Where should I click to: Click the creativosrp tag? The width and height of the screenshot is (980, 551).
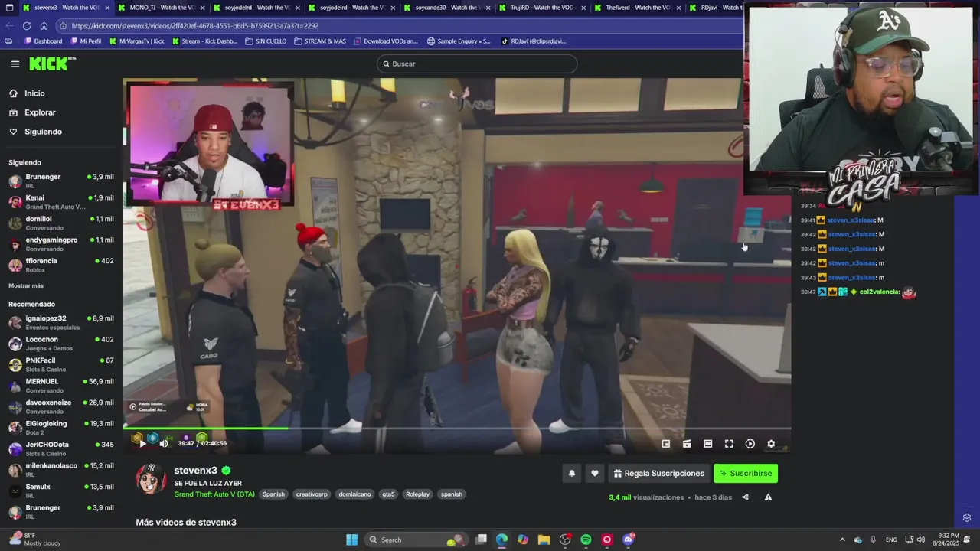click(312, 494)
